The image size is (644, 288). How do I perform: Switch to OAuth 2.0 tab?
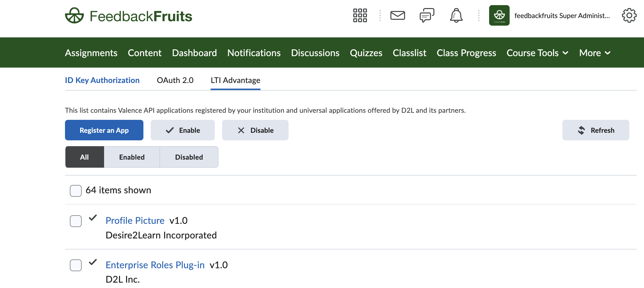175,80
